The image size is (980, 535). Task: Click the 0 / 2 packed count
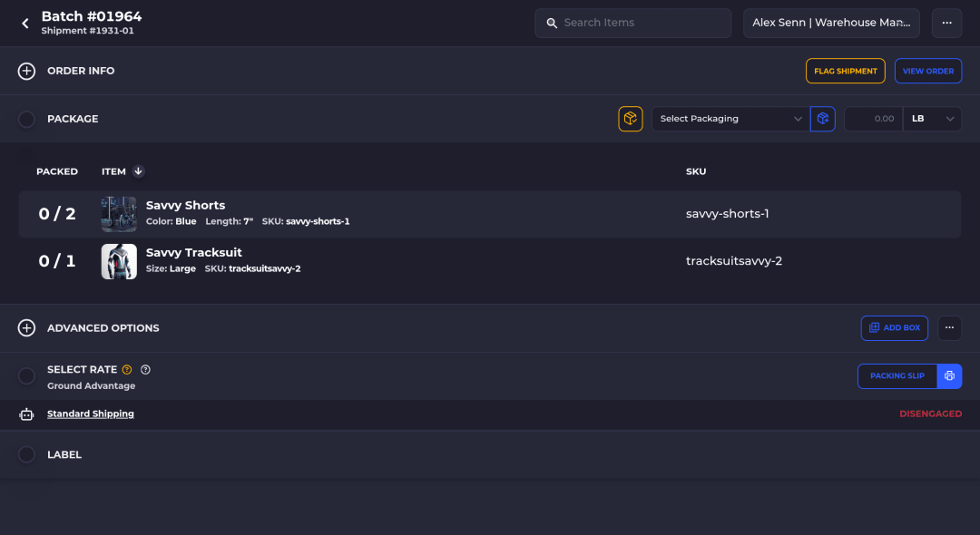[57, 214]
